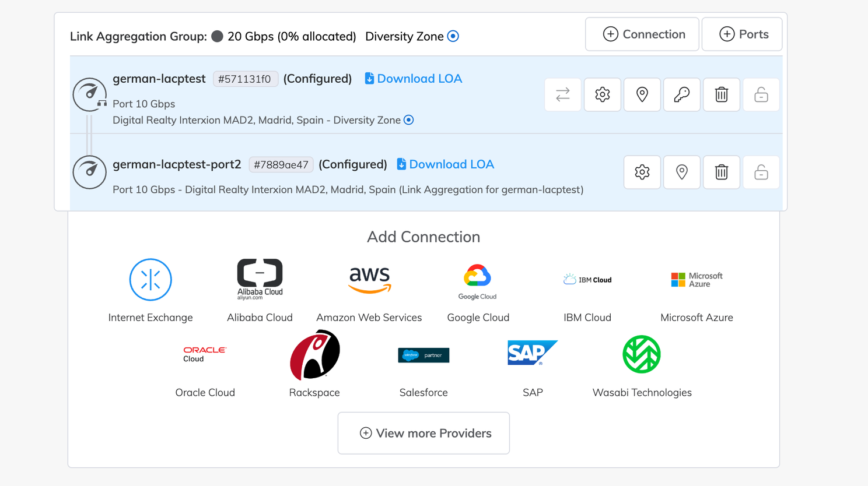The height and width of the screenshot is (486, 868).
Task: Click the Salesforce label
Action: pyautogui.click(x=423, y=393)
